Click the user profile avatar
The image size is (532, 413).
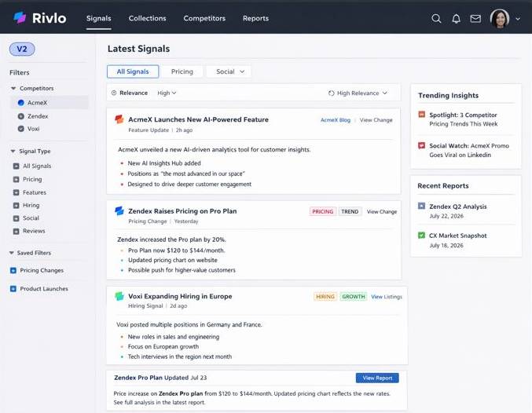[x=500, y=18]
